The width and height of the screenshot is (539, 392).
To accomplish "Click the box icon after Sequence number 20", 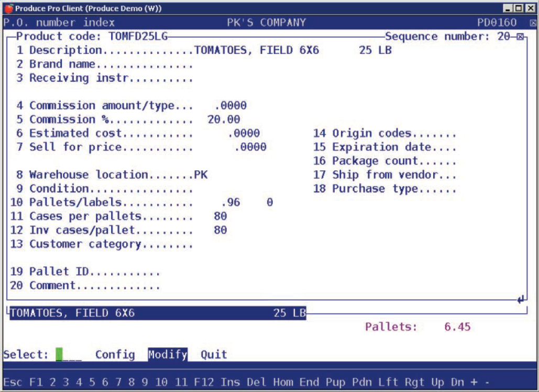I will click(521, 37).
